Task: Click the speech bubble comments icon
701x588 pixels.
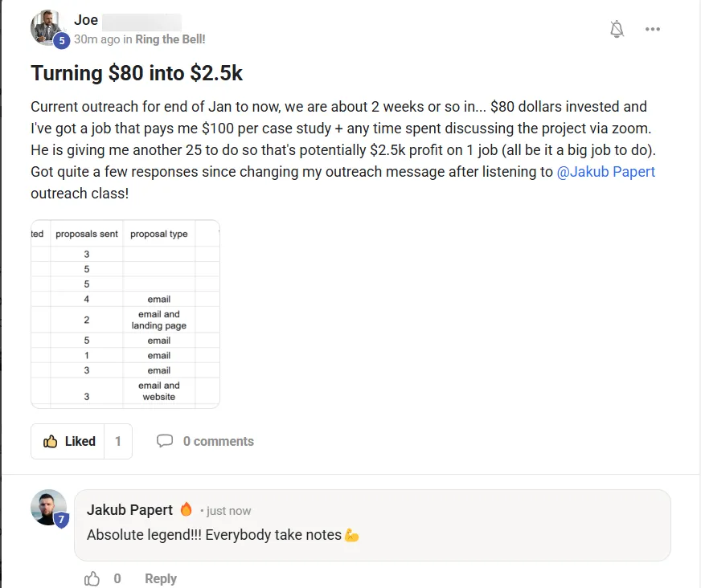Action: (165, 441)
